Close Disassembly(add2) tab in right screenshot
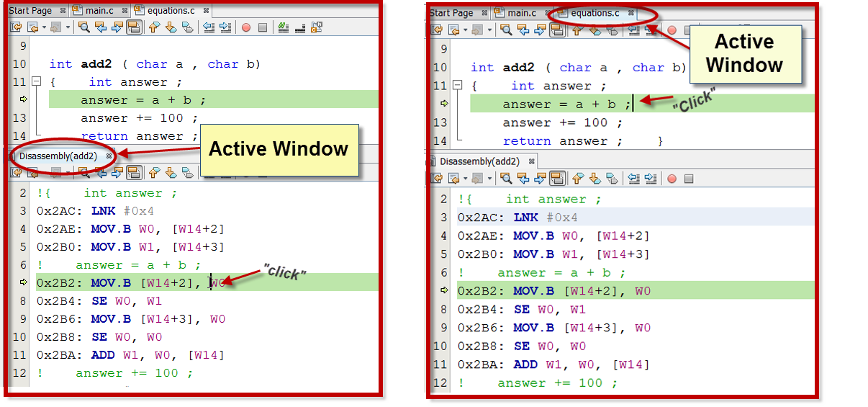This screenshot has height=407, width=868. [x=531, y=161]
